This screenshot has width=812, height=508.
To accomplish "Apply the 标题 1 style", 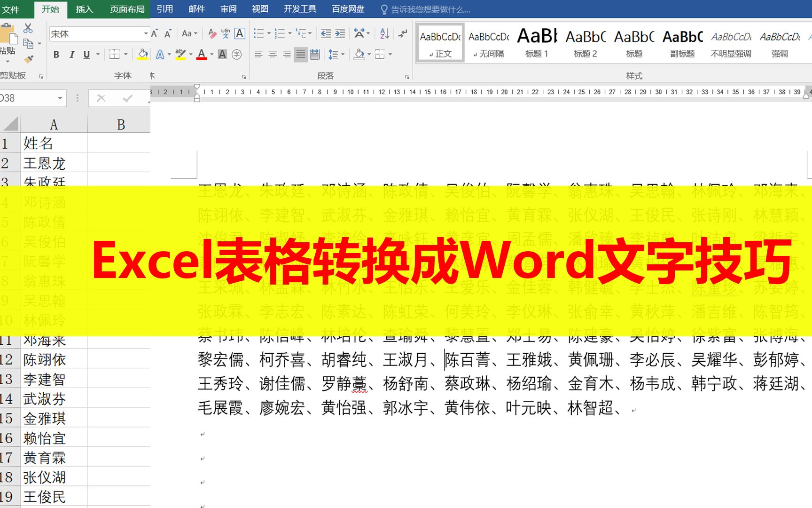I will click(x=537, y=43).
